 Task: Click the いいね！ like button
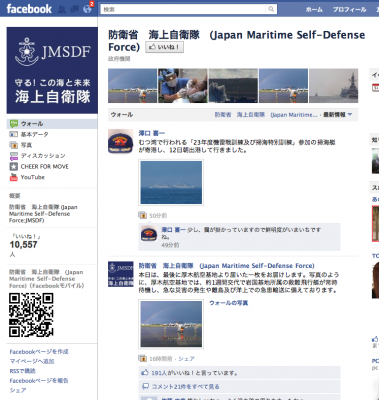click(x=164, y=47)
